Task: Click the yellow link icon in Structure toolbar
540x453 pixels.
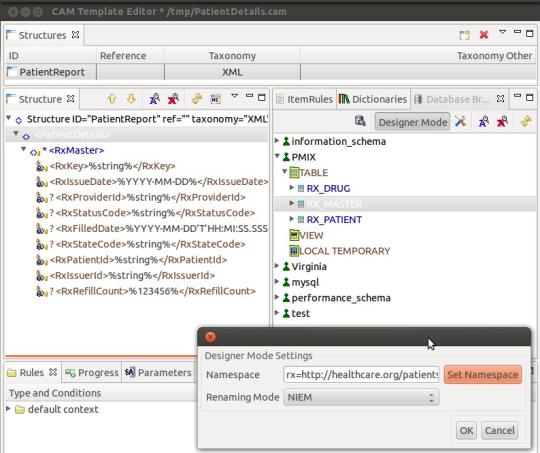Action: coord(197,99)
